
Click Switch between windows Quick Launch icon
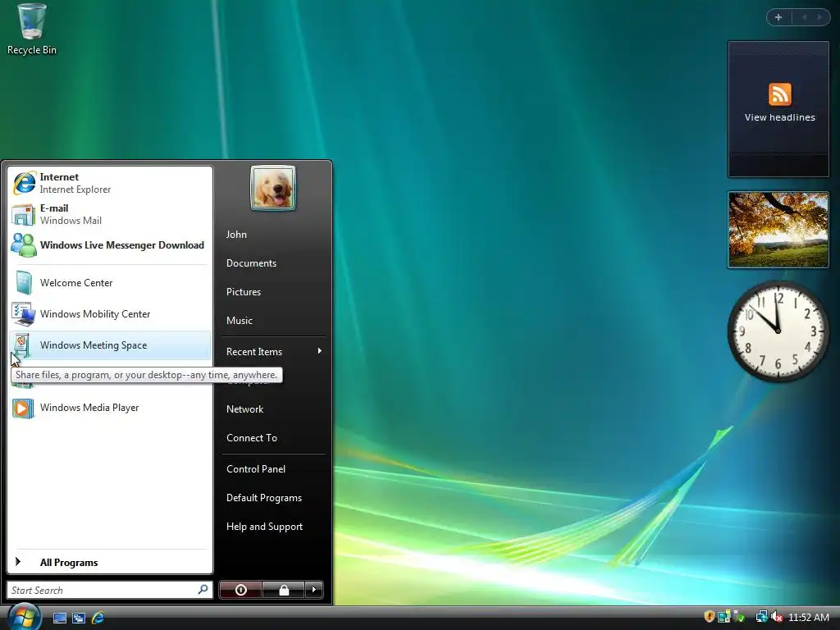coord(79,618)
